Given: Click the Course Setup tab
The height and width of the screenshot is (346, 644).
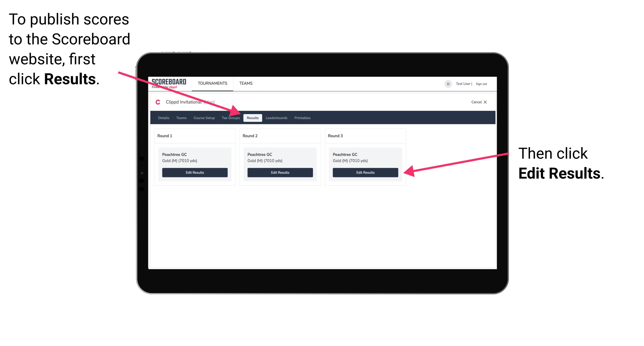Looking at the screenshot, I should pos(204,118).
